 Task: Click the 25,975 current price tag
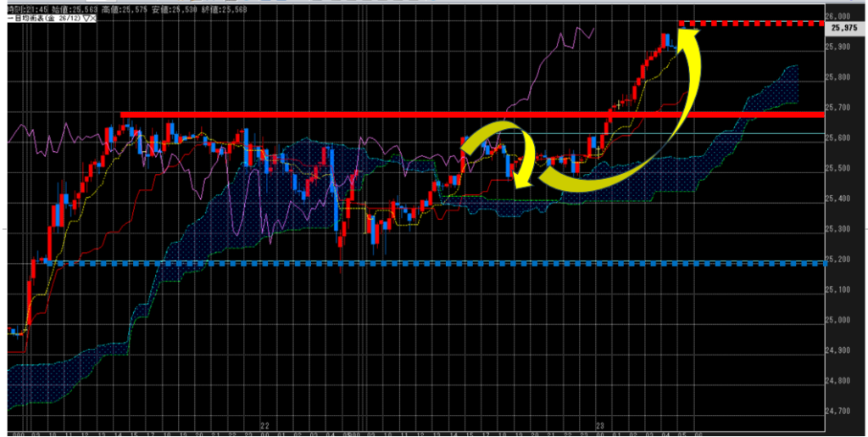coord(842,28)
